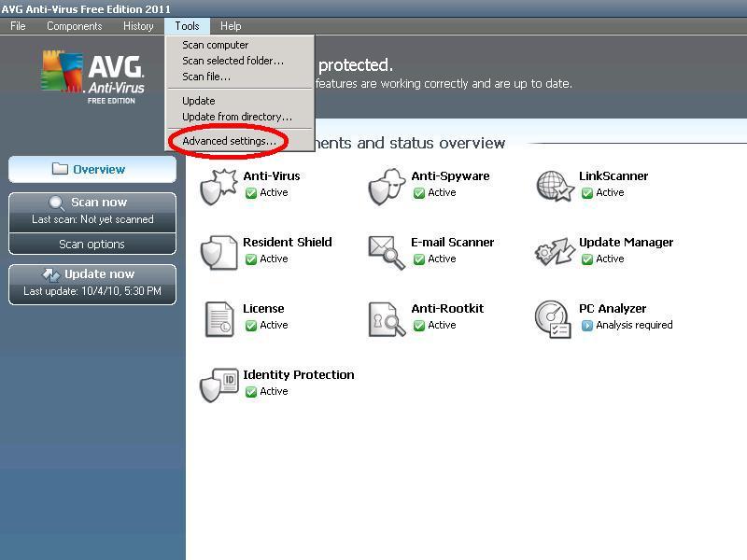Screen dimensions: 747x560
Task: Open the Anti-Virus component shield icon
Action: (x=220, y=186)
